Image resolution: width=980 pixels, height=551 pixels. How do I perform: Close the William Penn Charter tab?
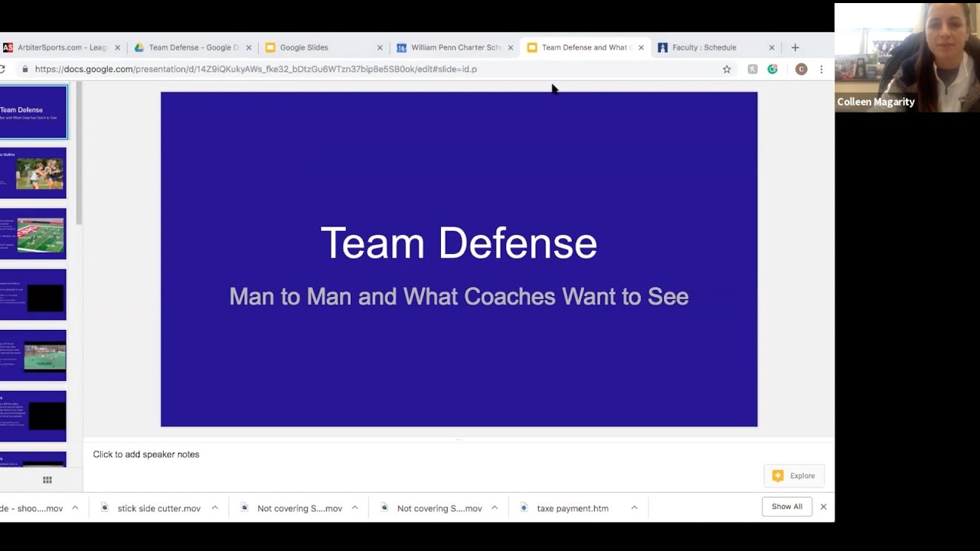(x=510, y=47)
